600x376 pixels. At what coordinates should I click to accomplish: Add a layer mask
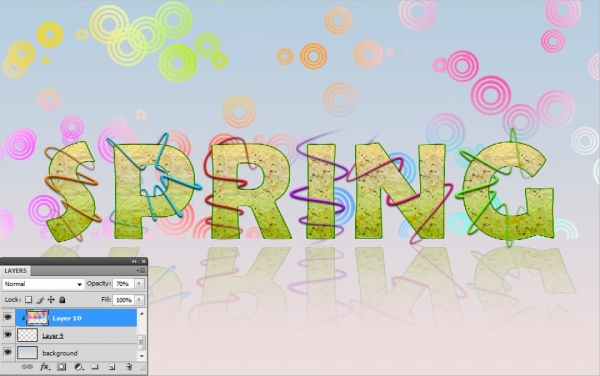tap(61, 367)
